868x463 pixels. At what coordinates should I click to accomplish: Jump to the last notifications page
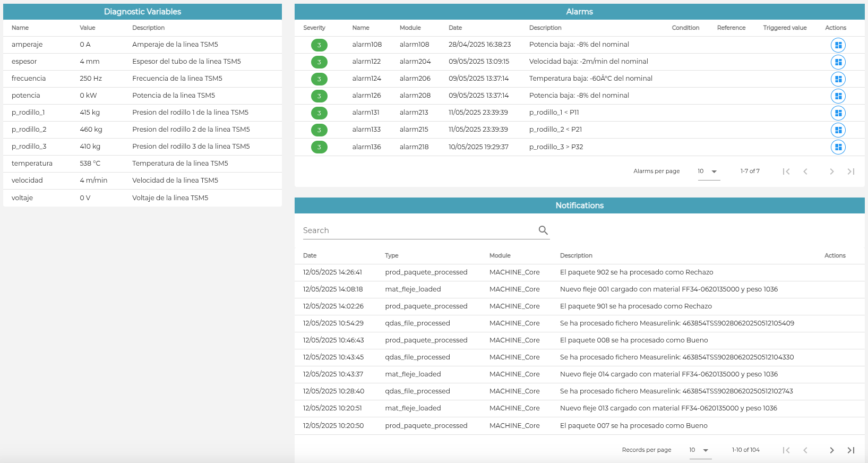850,450
